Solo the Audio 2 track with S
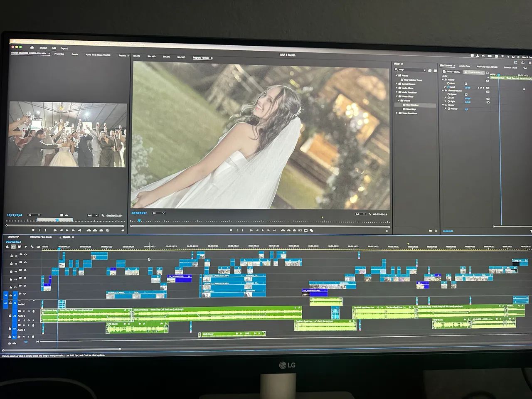 29,311
